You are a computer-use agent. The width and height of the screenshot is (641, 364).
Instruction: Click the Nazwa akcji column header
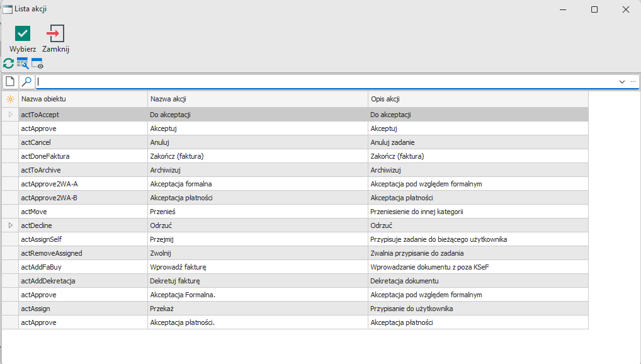click(x=257, y=100)
